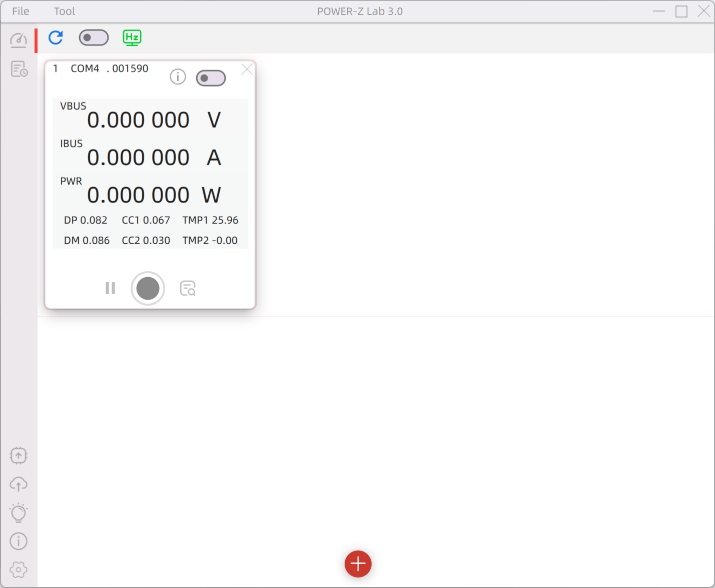This screenshot has width=715, height=588.
Task: Close the COM4 device card
Action: (x=247, y=69)
